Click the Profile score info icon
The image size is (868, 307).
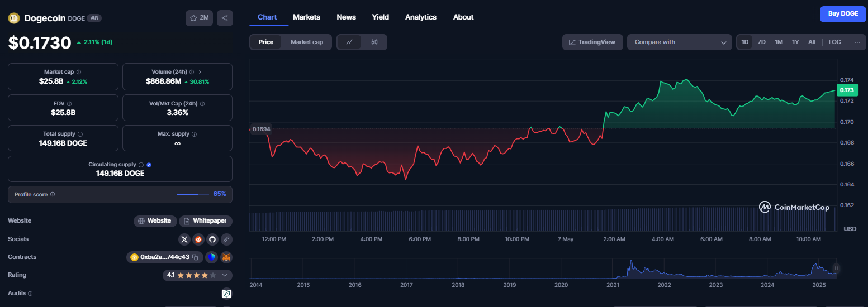coord(53,194)
